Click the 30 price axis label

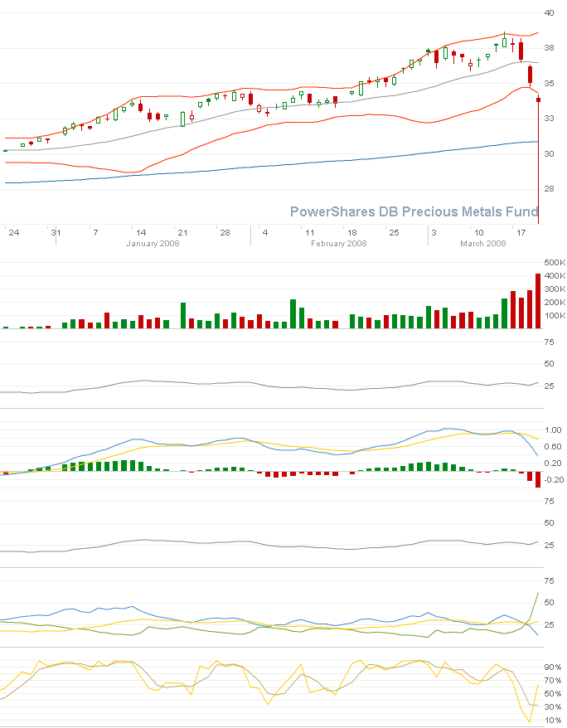pyautogui.click(x=549, y=153)
